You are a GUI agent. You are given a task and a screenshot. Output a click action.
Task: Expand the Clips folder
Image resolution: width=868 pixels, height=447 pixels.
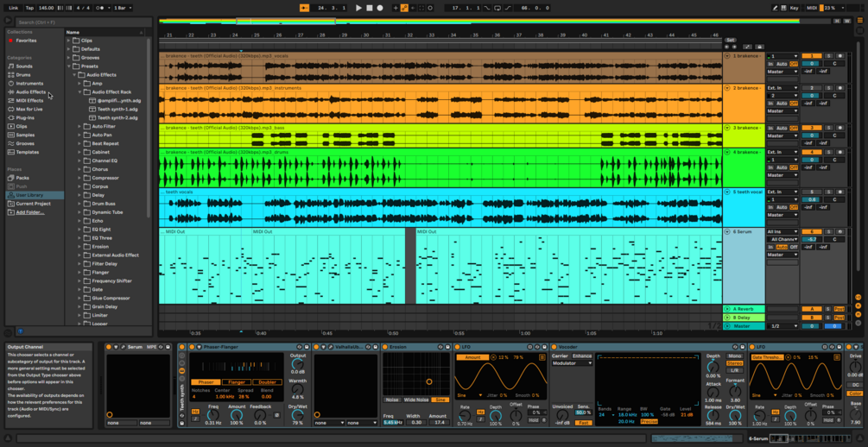tap(68, 41)
